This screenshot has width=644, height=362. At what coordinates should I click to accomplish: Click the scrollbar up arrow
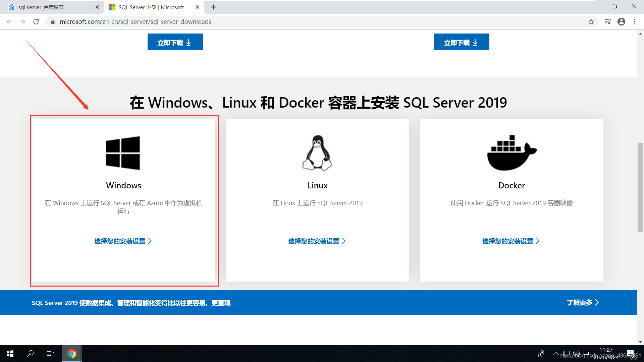pyautogui.click(x=640, y=34)
